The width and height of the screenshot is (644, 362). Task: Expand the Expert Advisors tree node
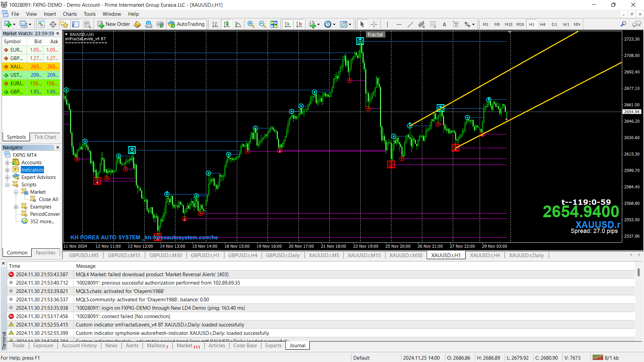click(7, 177)
